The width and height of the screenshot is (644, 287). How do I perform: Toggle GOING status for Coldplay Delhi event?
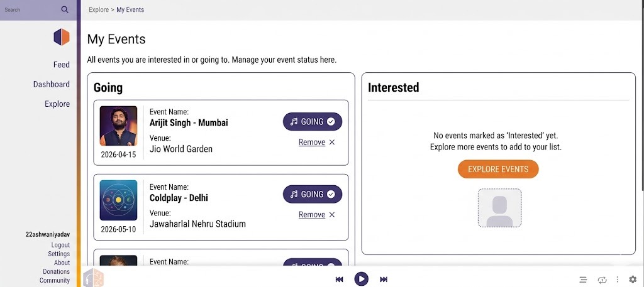[313, 194]
